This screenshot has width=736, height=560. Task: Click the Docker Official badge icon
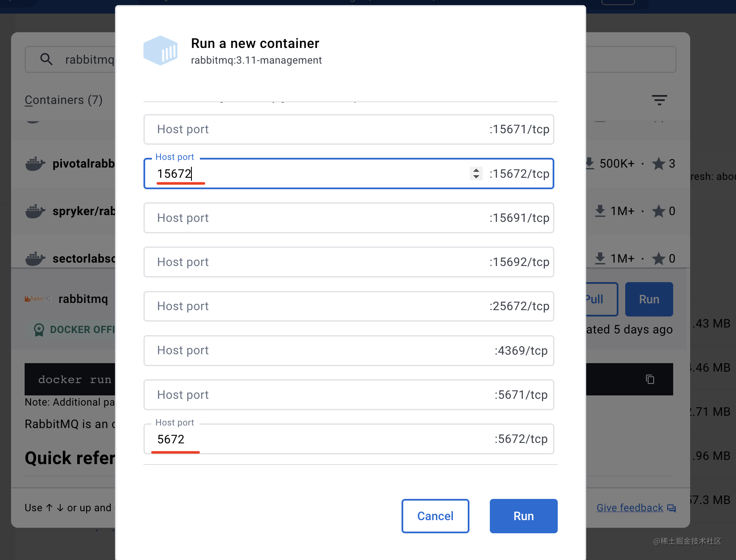click(x=39, y=330)
